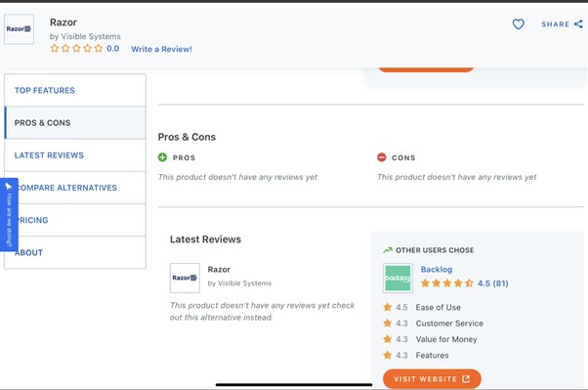Click 'Other Users Chose' label
588x390 pixels.
click(435, 250)
